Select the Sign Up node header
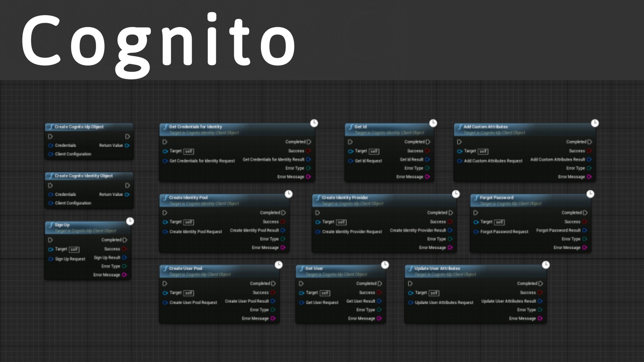This screenshot has height=362, width=644. [x=88, y=228]
